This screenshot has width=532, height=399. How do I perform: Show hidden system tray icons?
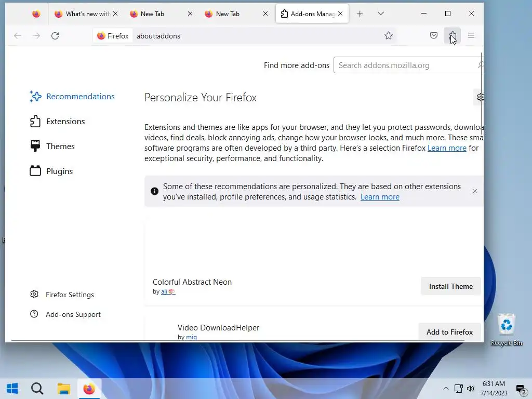click(x=446, y=389)
